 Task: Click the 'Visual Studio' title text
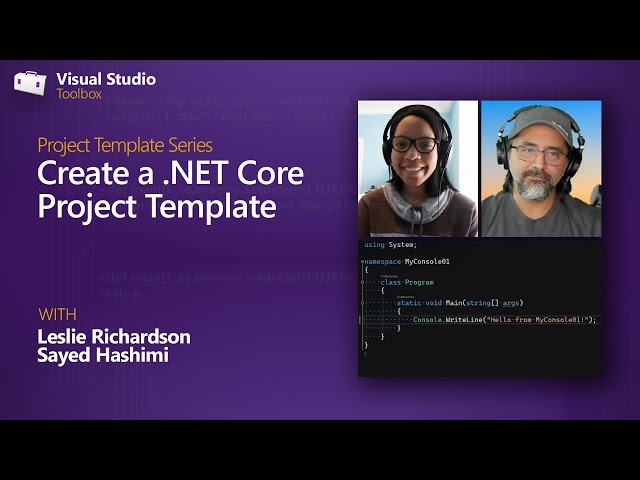[106, 79]
